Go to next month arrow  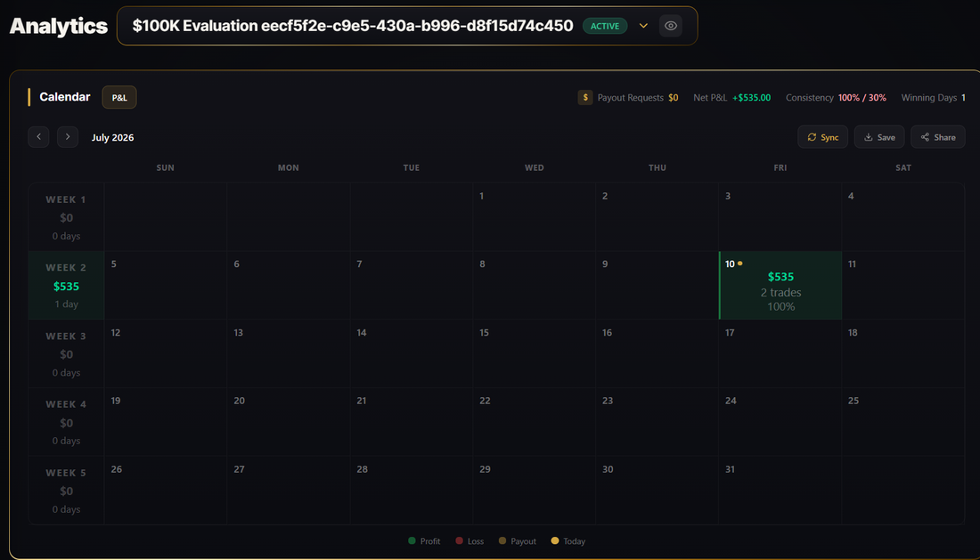68,137
